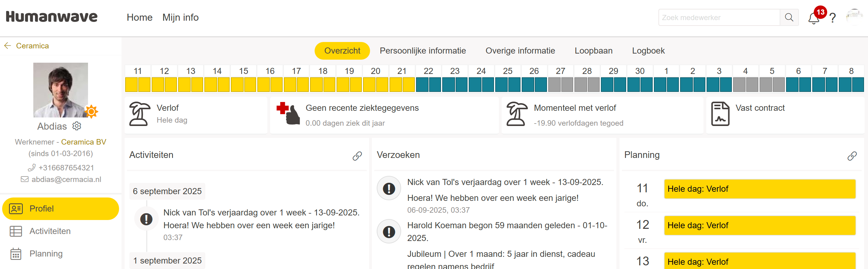Click the back arrow to Ceramica
Screen dimensions: 868x269
point(7,46)
